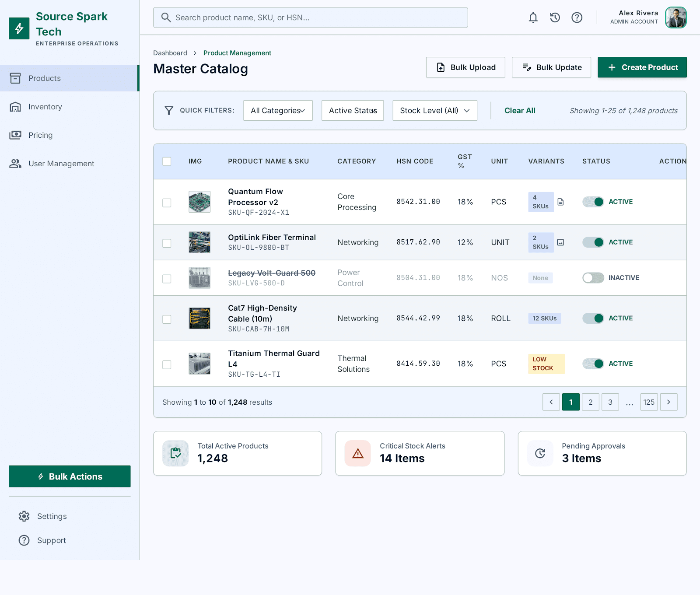Toggle OptiLink Fiber Terminal active status
Image resolution: width=700 pixels, height=595 pixels.
click(x=593, y=242)
